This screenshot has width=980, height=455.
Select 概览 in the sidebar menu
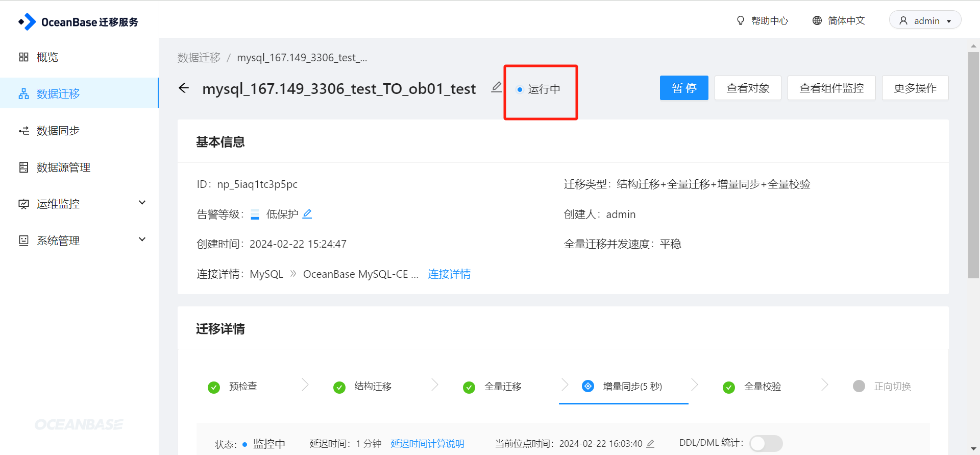click(x=79, y=57)
